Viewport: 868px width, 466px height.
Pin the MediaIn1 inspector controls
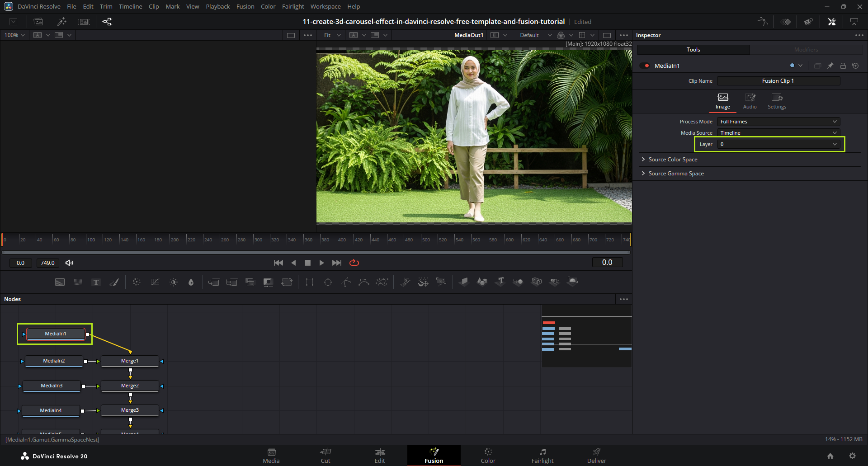[830, 66]
